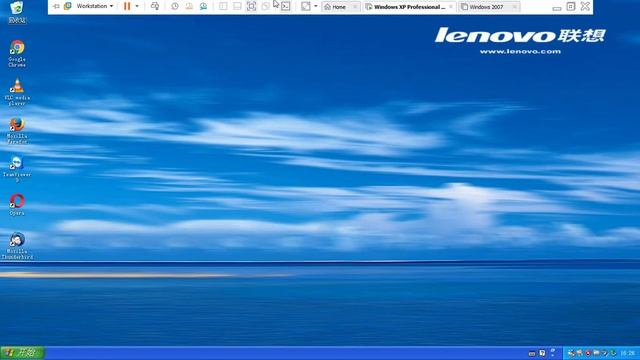Image resolution: width=640 pixels, height=360 pixels.
Task: Click the language bar help icon
Action: [x=542, y=353]
